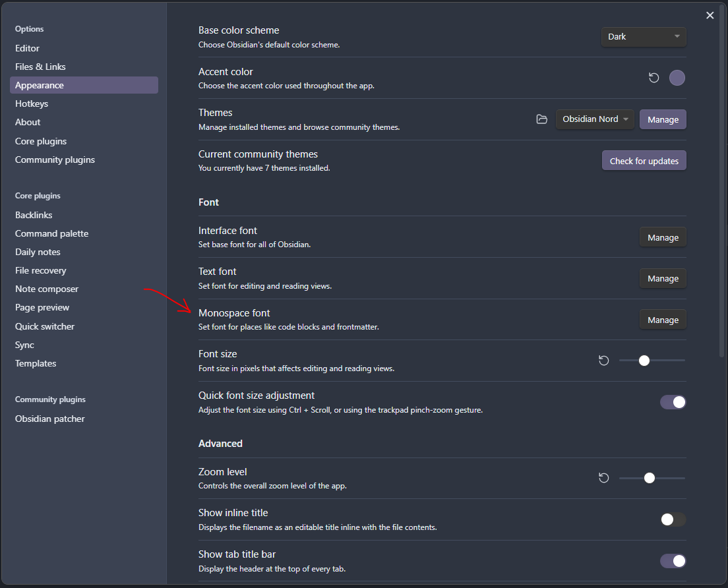The height and width of the screenshot is (588, 728).
Task: Manage the Text font
Action: (663, 278)
